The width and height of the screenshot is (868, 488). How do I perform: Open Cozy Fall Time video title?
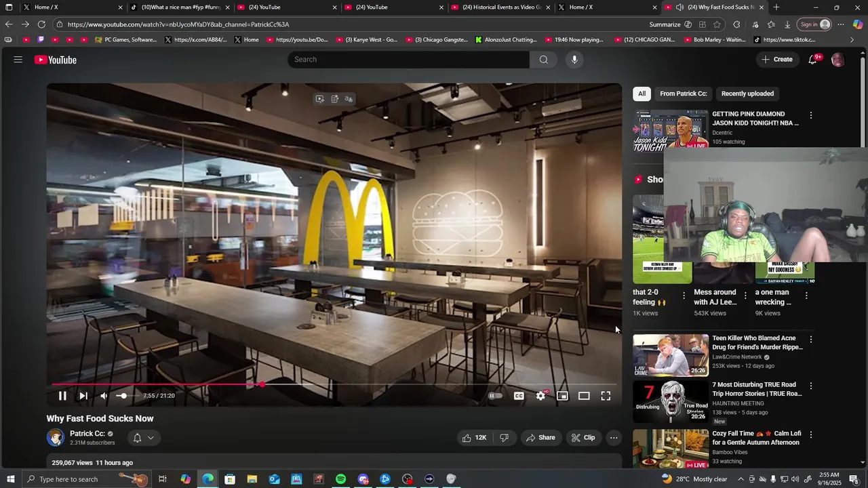755,438
